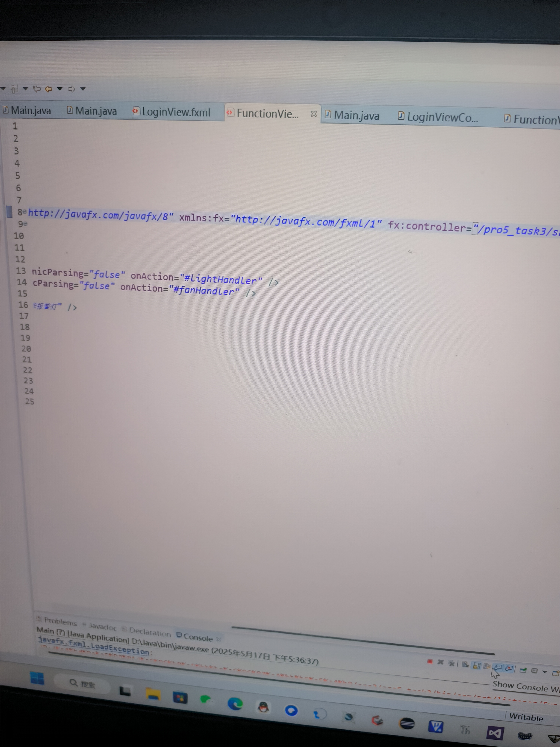The image size is (560, 747).
Task: Open Microsoft Edge from taskbar
Action: pyautogui.click(x=235, y=704)
